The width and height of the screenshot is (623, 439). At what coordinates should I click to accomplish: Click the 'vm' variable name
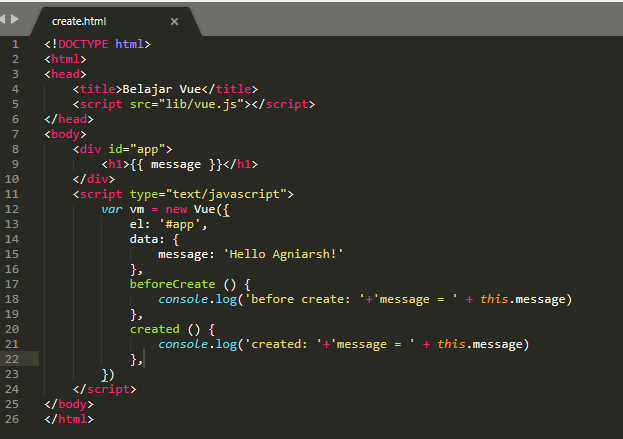[x=137, y=209]
